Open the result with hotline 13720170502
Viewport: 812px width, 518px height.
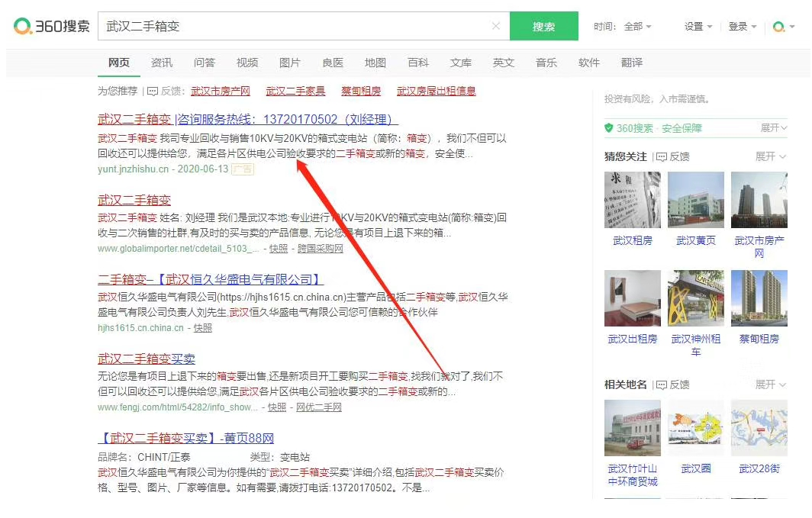coord(247,120)
